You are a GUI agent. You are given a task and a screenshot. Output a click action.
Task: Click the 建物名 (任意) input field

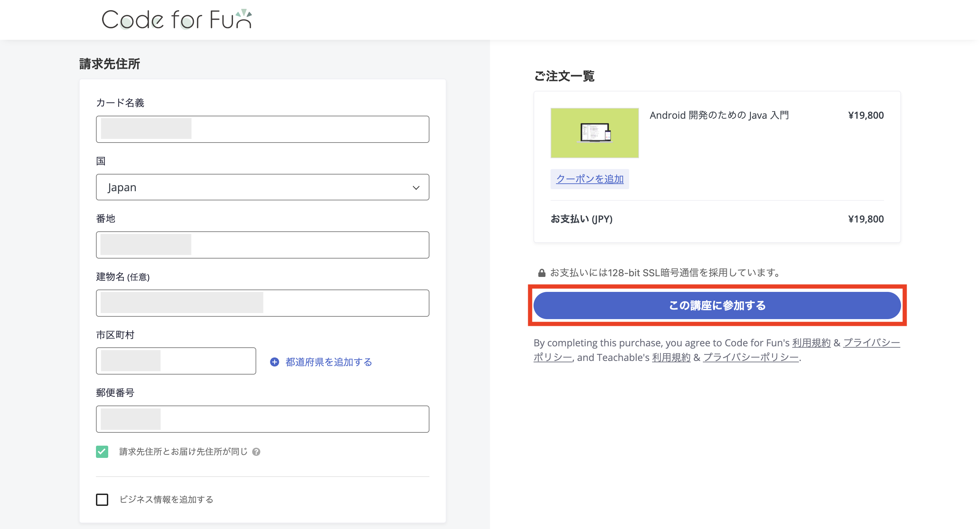262,303
